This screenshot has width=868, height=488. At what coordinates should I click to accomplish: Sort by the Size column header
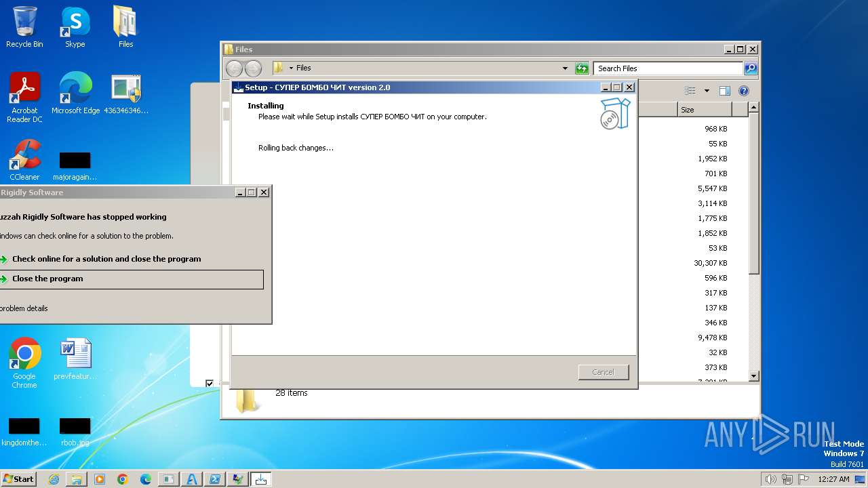coord(705,110)
